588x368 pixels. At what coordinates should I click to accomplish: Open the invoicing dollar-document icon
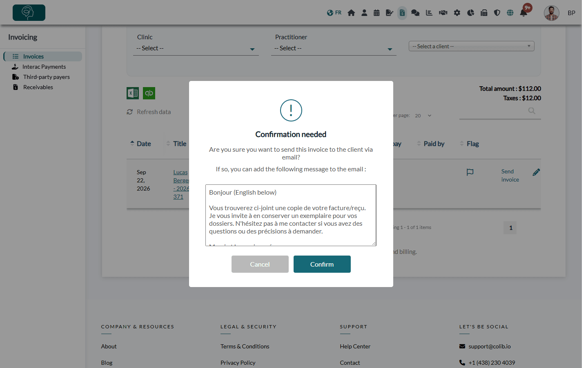coord(402,13)
